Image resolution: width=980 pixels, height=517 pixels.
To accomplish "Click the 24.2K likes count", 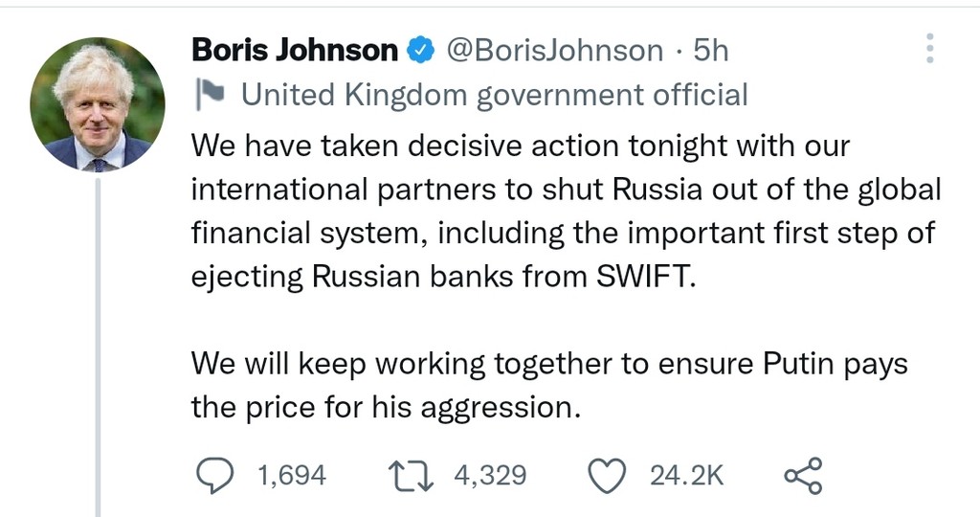I will [686, 475].
